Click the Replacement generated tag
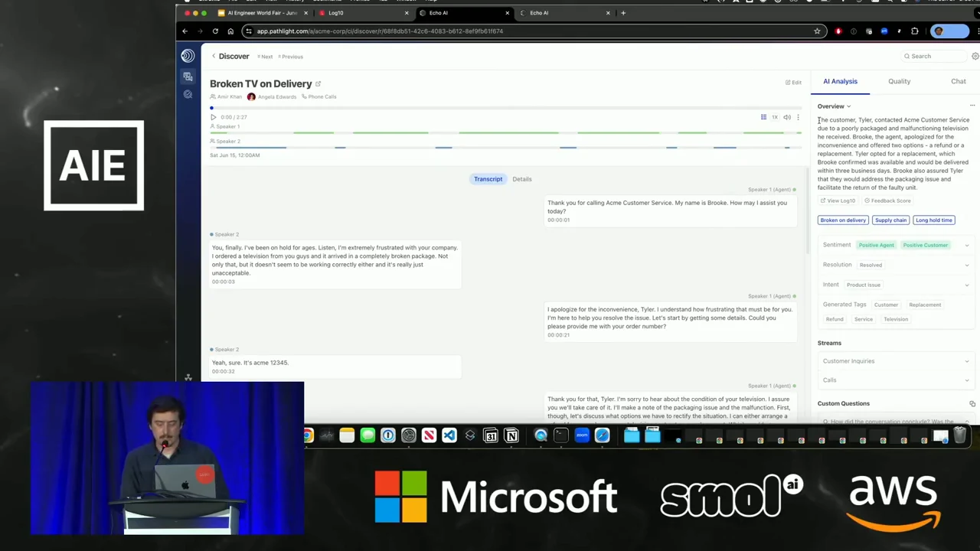The height and width of the screenshot is (551, 980). click(x=925, y=305)
